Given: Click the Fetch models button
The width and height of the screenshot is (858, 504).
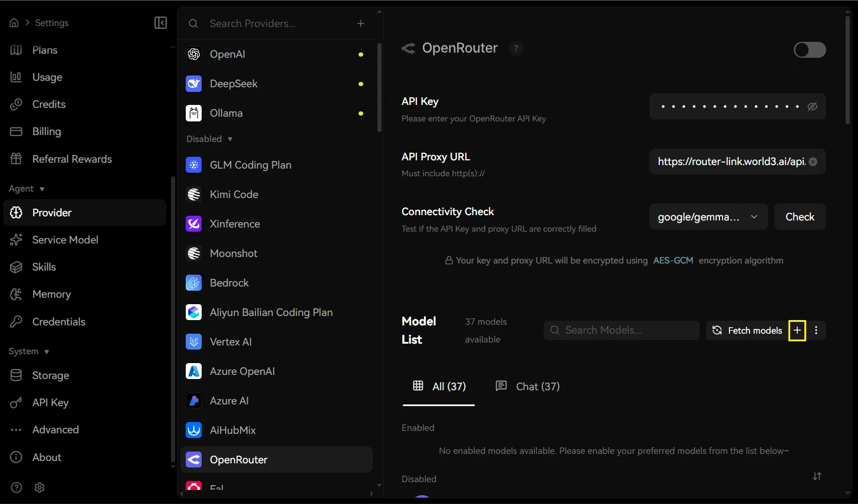Looking at the screenshot, I should [747, 331].
